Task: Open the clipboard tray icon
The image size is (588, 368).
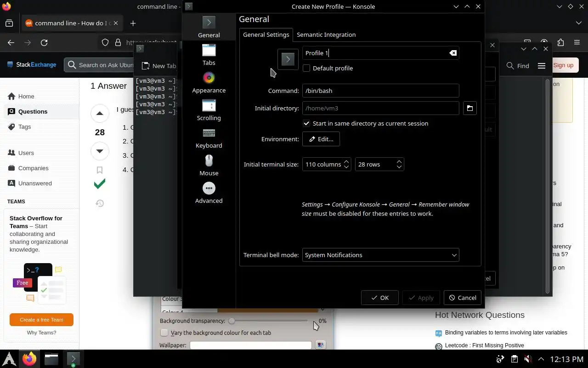Action: pos(514,359)
